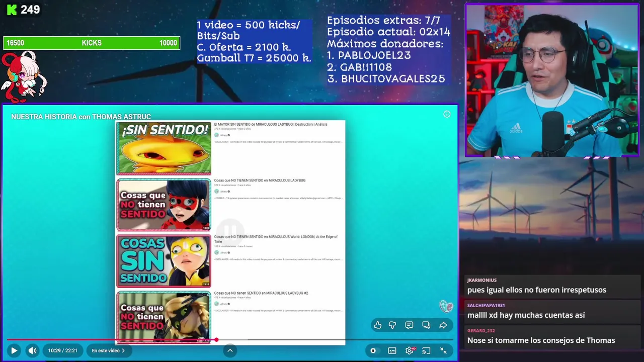
Task: Expand the upward chevron above player controls
Action: point(230,350)
